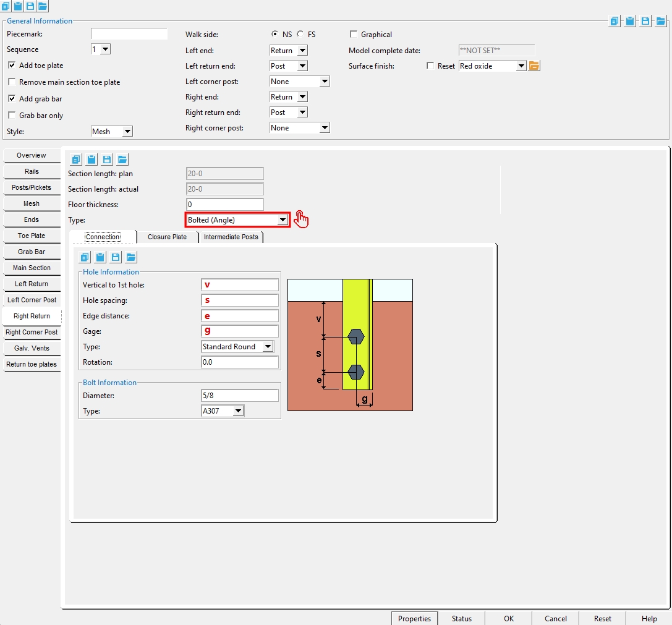Viewport: 672px width, 625px height.
Task: Copy the General Information section settings
Action: (615, 21)
